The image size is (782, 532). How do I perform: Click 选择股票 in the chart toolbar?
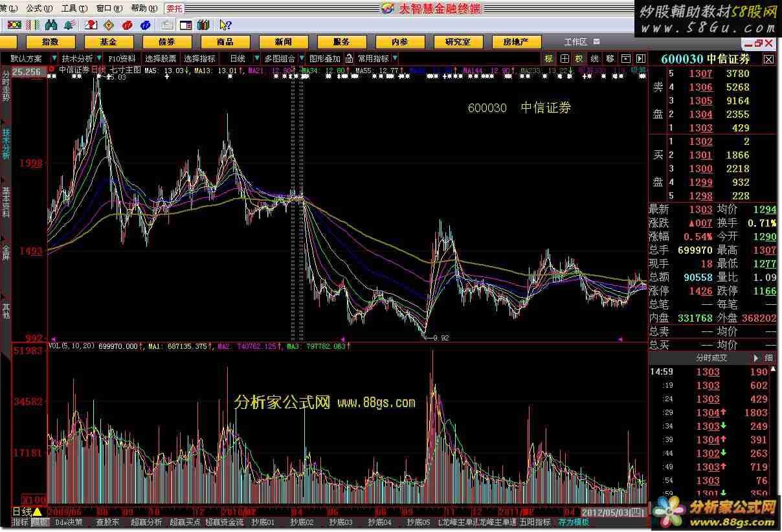161,58
